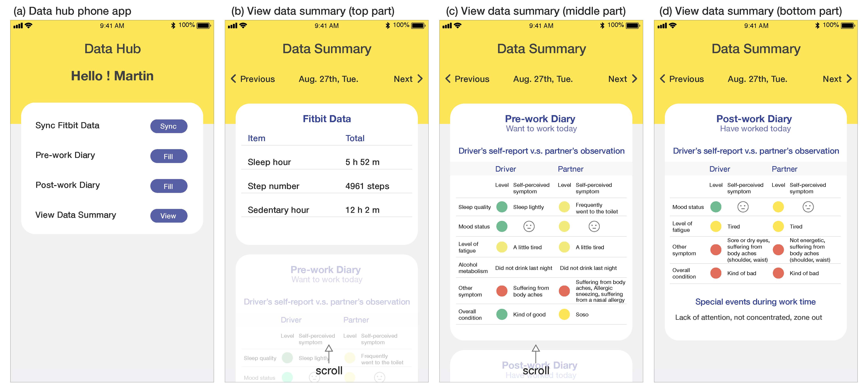868x386 pixels.
Task: Click battery icon in Post-work screen status bar
Action: tap(848, 26)
